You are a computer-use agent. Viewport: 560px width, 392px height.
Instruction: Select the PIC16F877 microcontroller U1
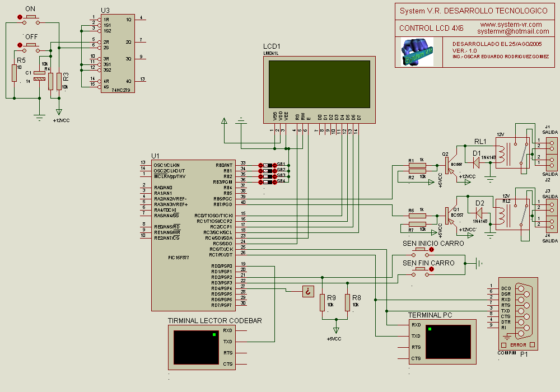click(189, 235)
